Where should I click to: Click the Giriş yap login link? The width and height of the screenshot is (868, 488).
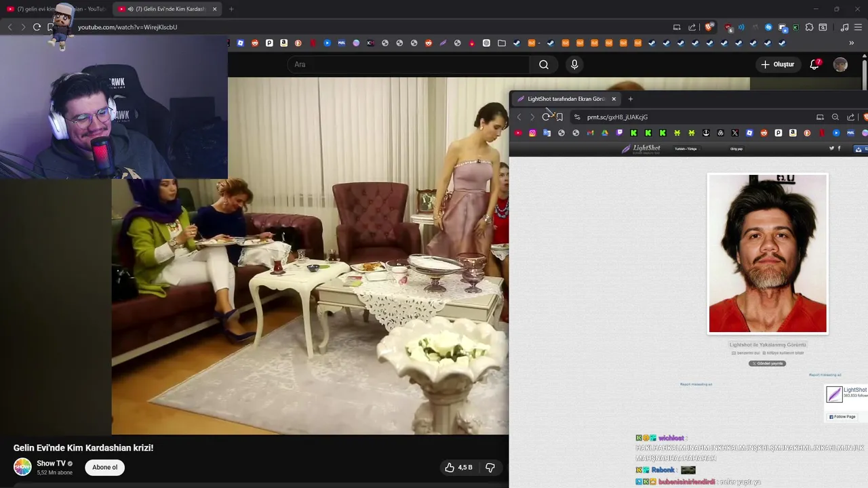click(x=736, y=148)
